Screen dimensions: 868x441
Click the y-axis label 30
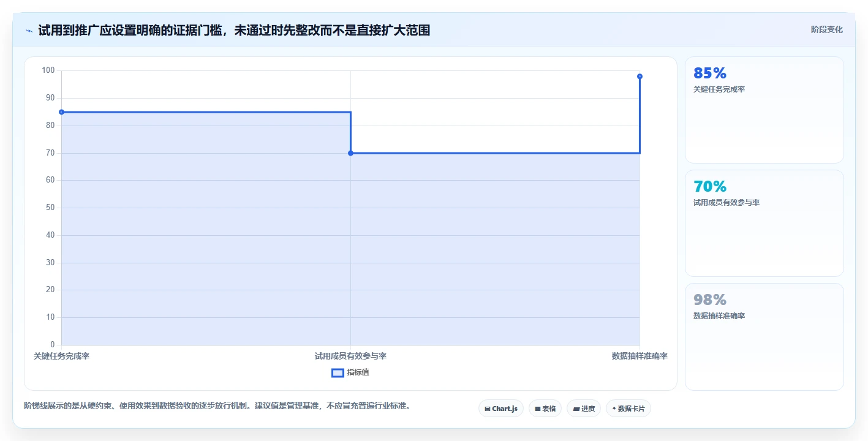[x=50, y=263]
